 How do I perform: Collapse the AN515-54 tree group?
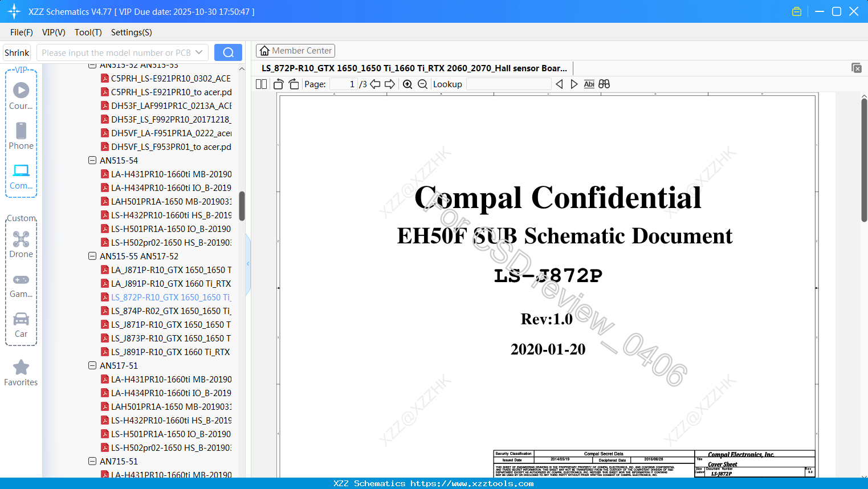pos(92,160)
